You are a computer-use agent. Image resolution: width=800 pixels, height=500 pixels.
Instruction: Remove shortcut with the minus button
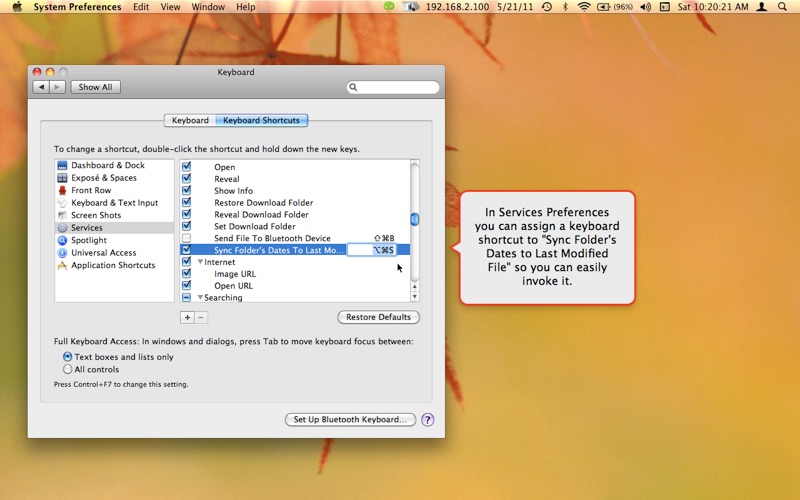[x=201, y=317]
